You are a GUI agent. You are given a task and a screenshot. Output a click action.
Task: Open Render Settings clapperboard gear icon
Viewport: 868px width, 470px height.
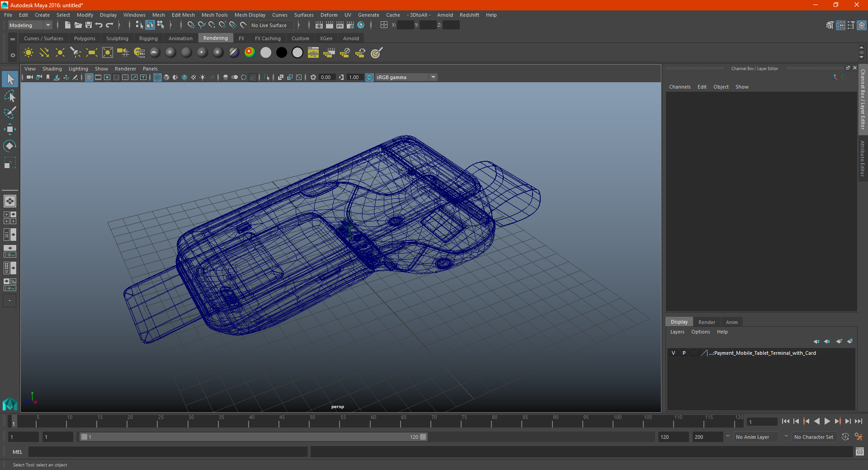[350, 25]
